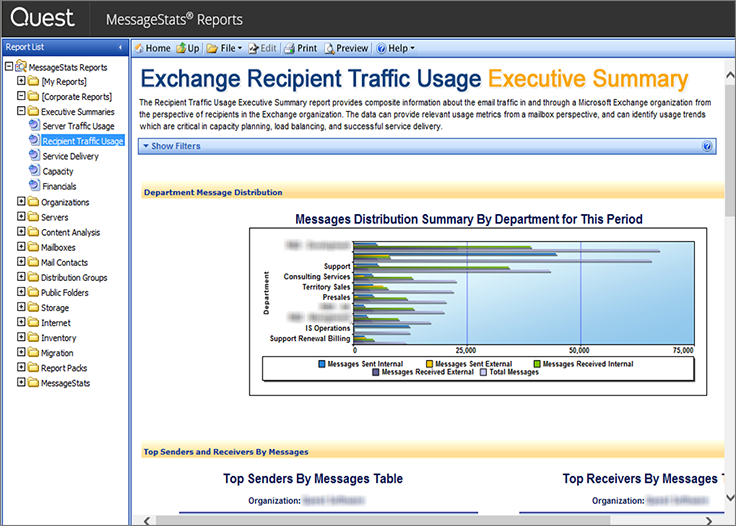Viewport: 736px width, 526px height.
Task: Collapse the [Corporate Reports] node
Action: pyautogui.click(x=21, y=96)
